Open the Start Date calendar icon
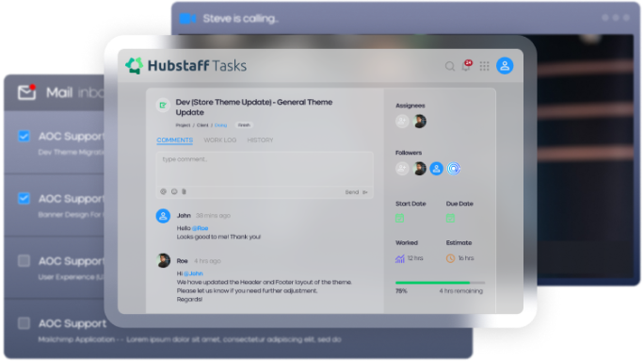The height and width of the screenshot is (362, 644). click(x=399, y=218)
